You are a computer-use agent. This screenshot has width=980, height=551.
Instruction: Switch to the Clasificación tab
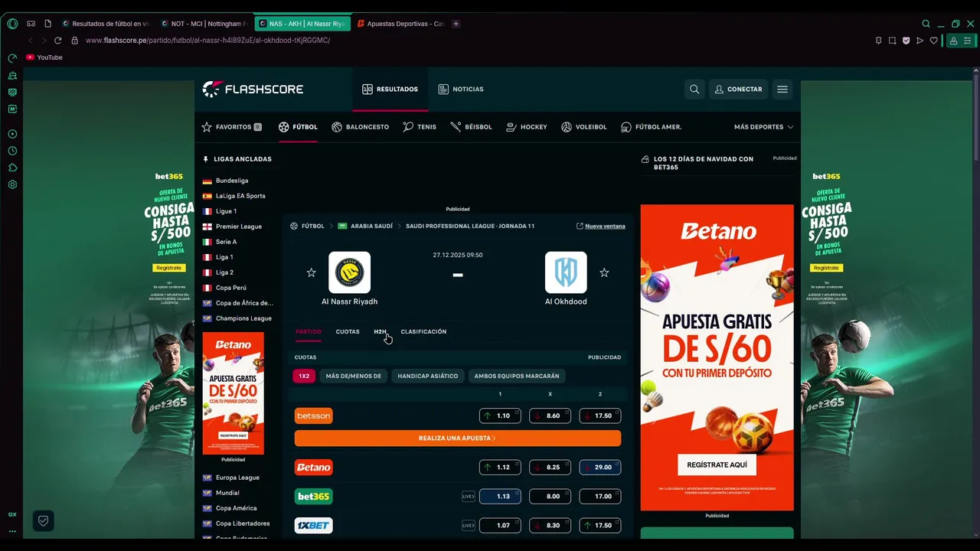[x=423, y=332]
